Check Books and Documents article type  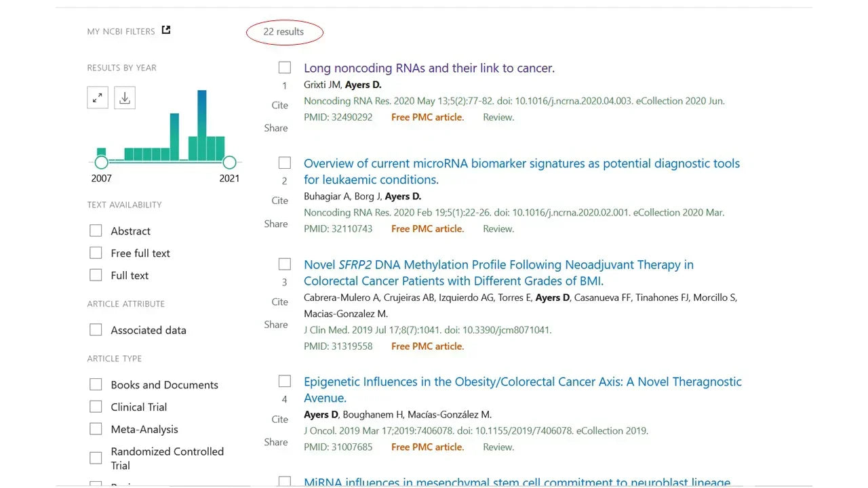[x=96, y=384]
